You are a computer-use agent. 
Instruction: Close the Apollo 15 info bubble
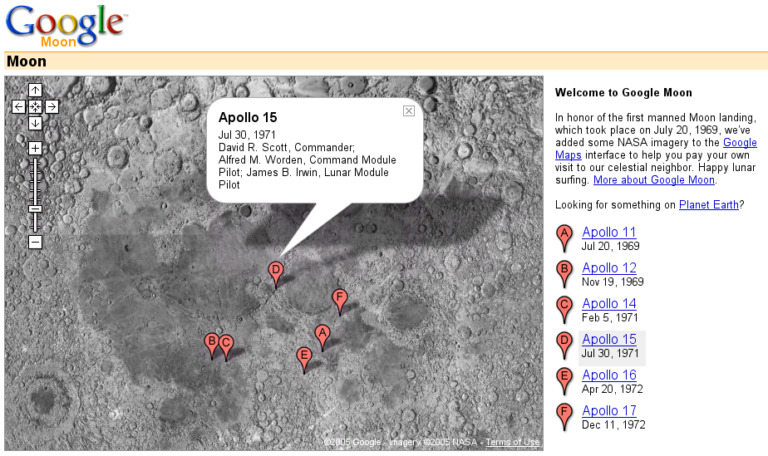click(x=409, y=111)
